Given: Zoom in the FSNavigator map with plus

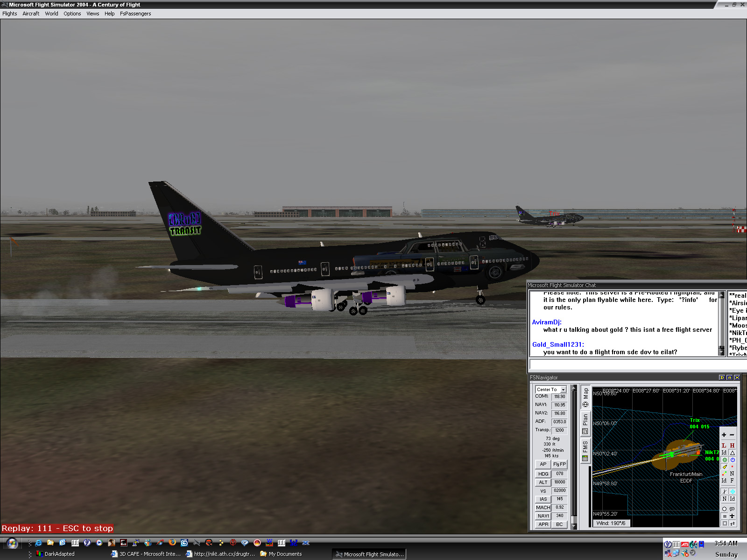Looking at the screenshot, I should pyautogui.click(x=724, y=435).
